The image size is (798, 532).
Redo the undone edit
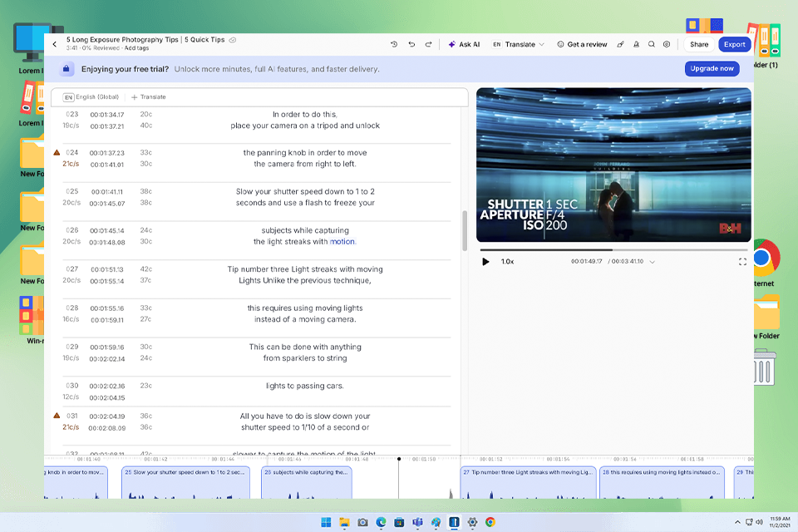tap(428, 45)
